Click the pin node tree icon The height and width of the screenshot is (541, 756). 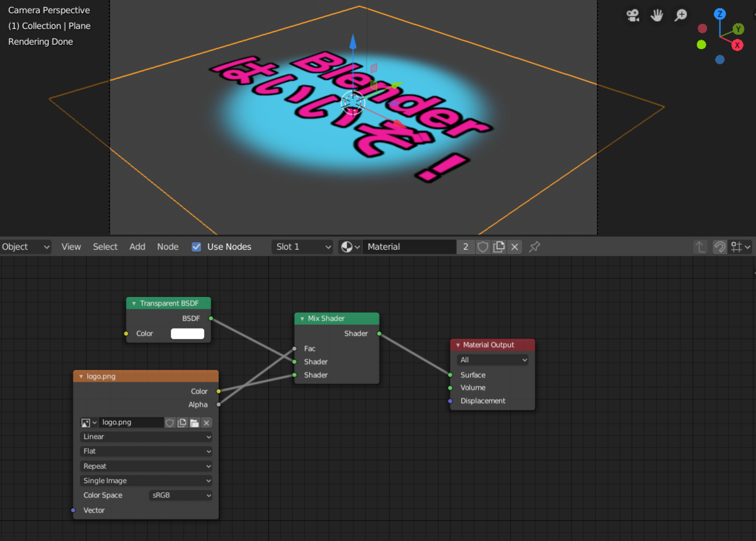click(x=534, y=247)
